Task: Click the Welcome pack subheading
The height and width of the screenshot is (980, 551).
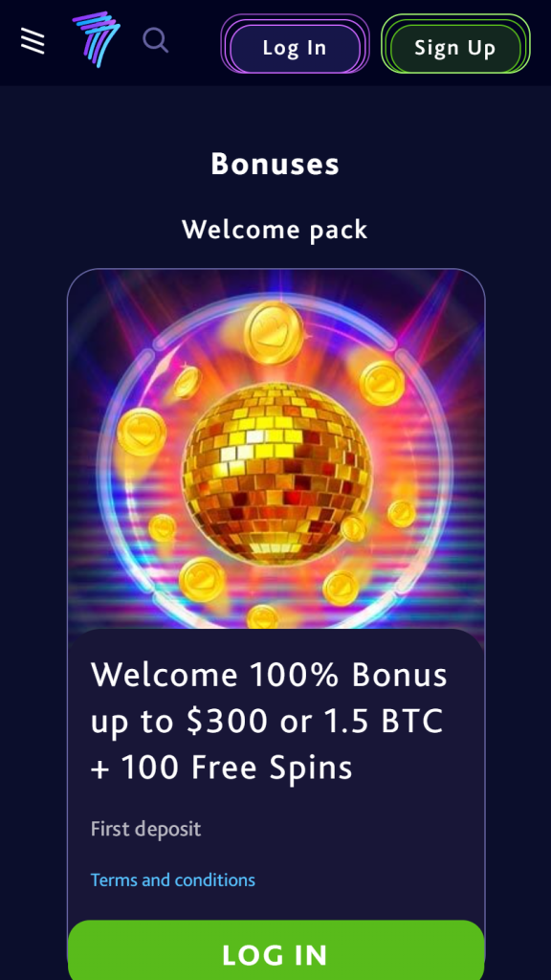Action: pos(275,230)
